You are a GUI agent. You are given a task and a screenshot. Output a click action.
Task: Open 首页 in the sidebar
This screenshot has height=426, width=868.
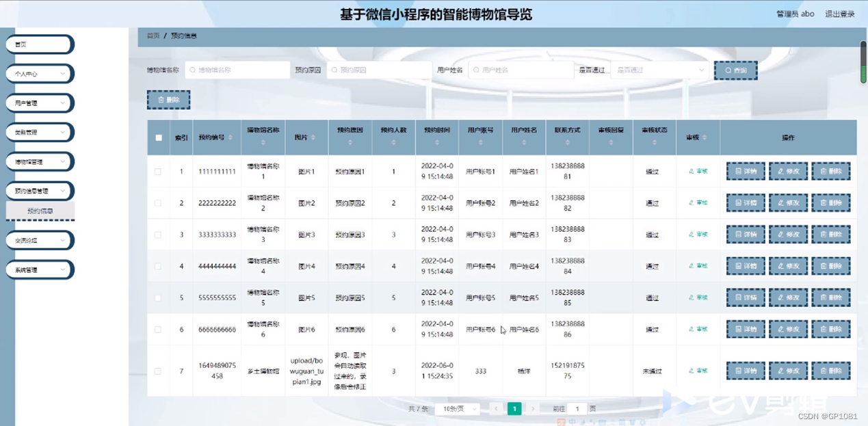click(x=40, y=44)
